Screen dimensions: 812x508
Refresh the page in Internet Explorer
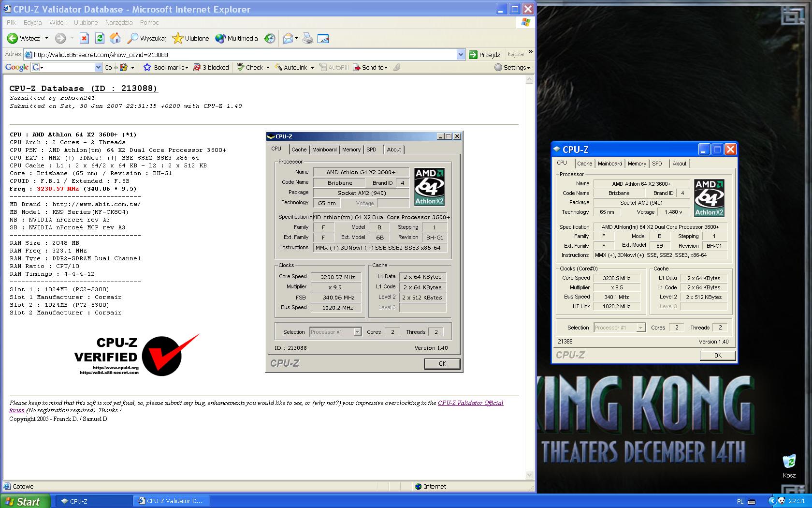100,38
